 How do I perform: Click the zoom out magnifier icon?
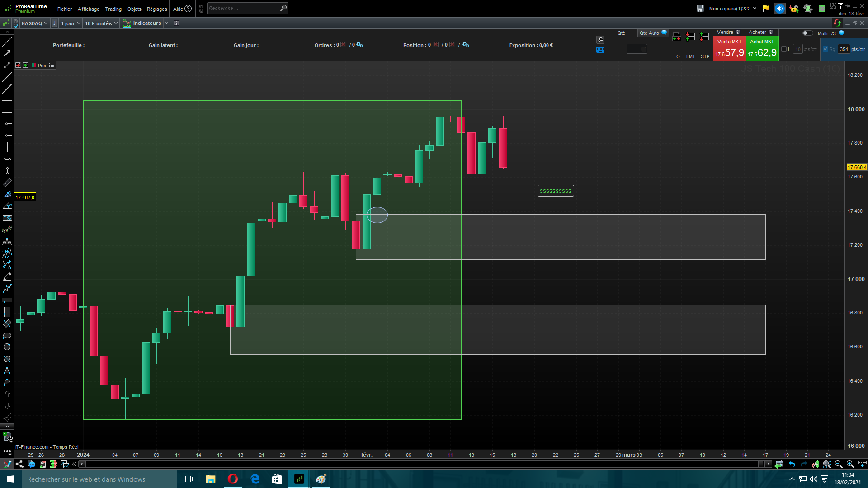click(839, 464)
